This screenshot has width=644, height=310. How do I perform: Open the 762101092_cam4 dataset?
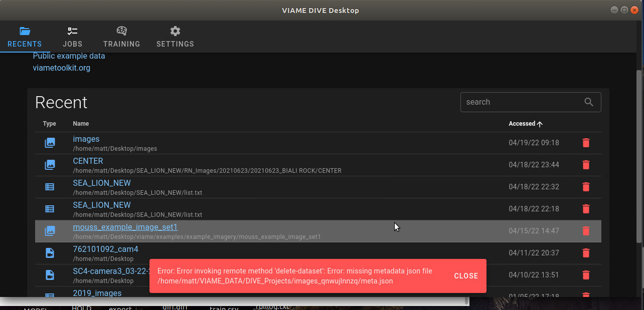click(105, 249)
